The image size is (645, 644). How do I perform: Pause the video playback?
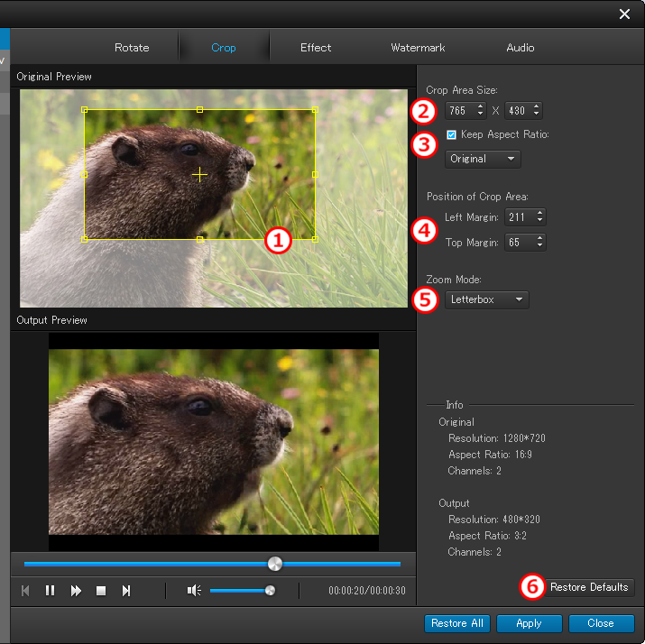coord(51,591)
